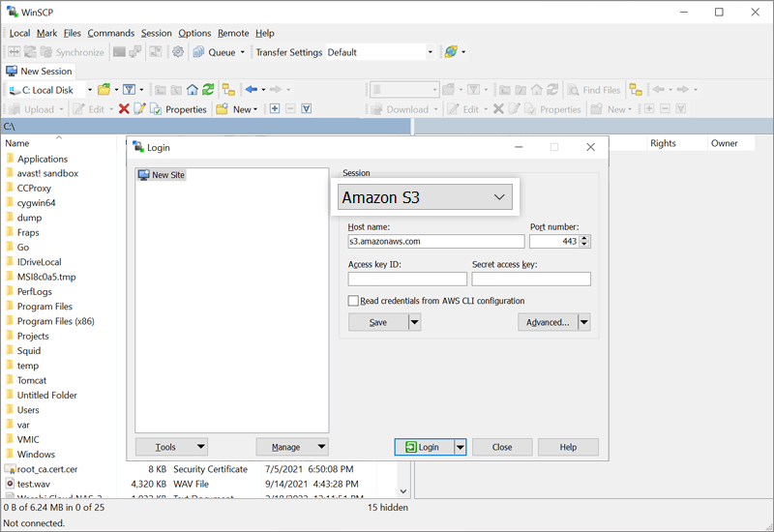Open the Help menu in menu bar
The image size is (774, 532).
point(265,33)
